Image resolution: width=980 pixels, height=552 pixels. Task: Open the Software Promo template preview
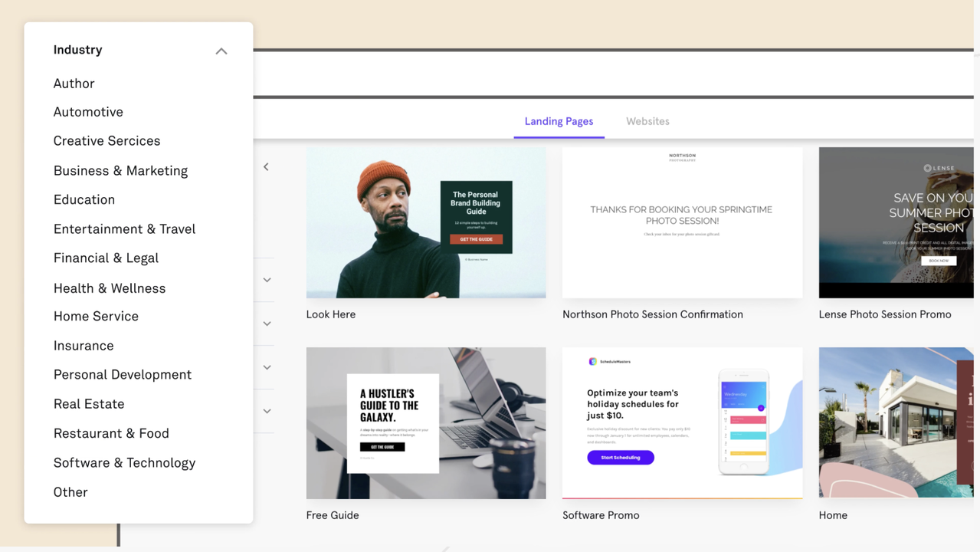tap(682, 422)
